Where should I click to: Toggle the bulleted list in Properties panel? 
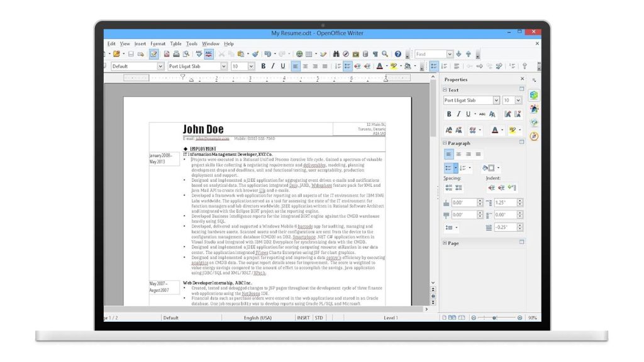[x=449, y=167]
